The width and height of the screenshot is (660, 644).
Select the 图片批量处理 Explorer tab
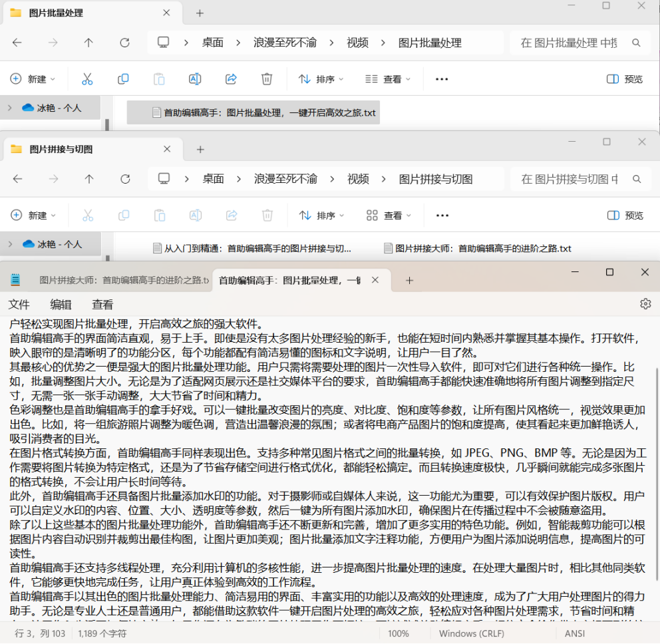(92, 13)
